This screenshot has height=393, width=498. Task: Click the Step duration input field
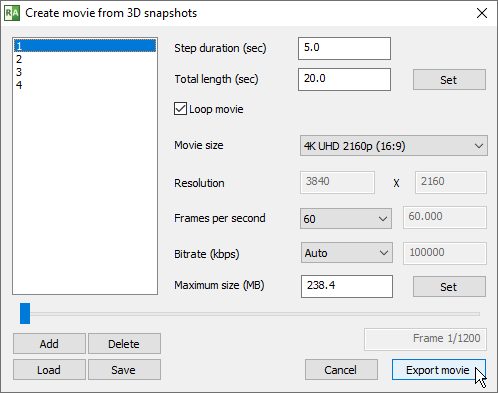click(x=344, y=48)
